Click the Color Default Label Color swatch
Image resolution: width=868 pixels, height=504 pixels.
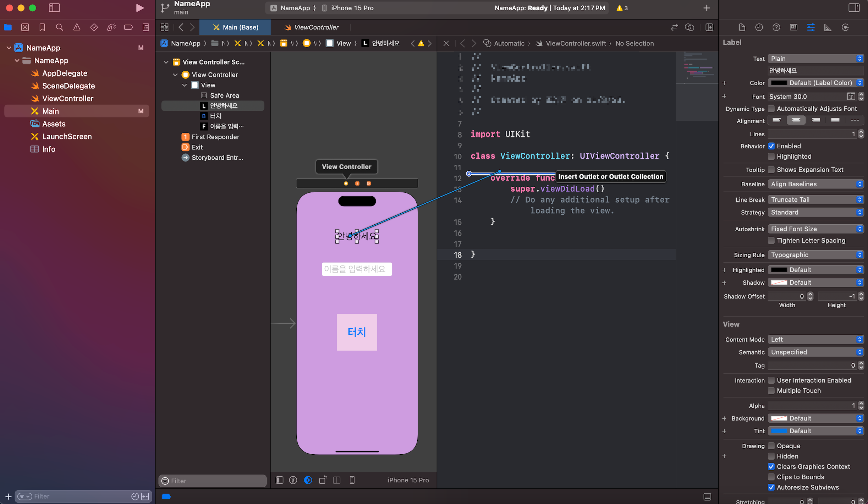pos(779,83)
